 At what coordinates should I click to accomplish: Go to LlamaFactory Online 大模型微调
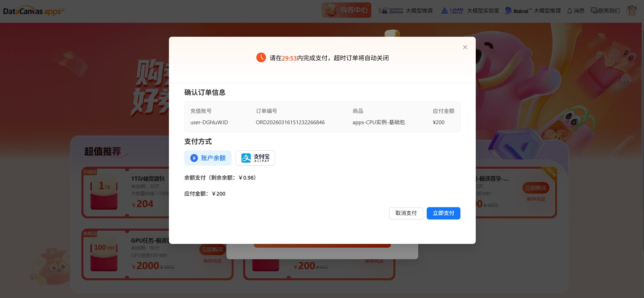coord(406,11)
